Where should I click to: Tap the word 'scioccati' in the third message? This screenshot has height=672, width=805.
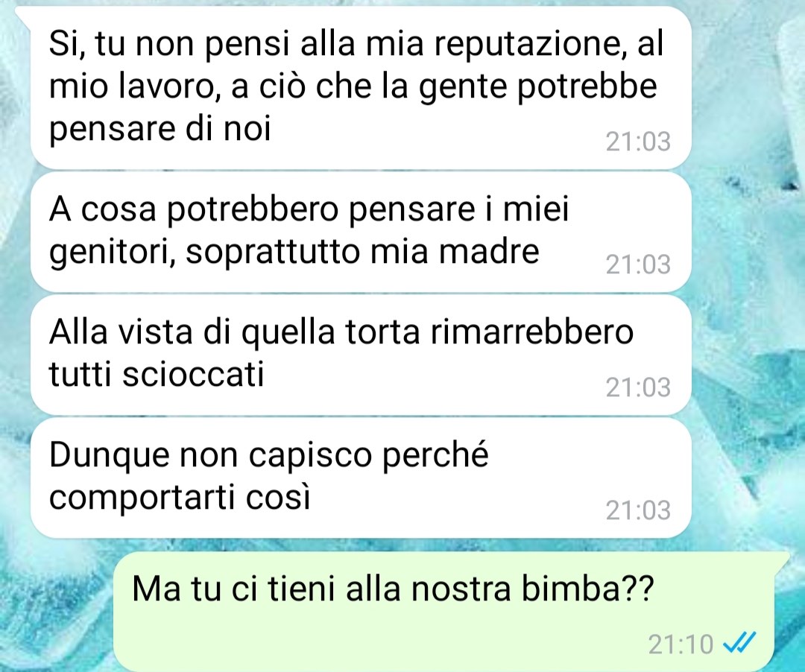coord(193,374)
